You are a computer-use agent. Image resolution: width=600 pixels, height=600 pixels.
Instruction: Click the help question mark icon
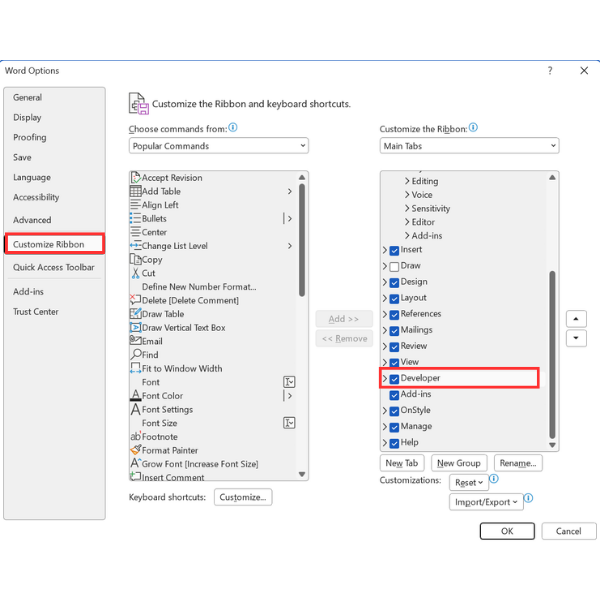550,70
